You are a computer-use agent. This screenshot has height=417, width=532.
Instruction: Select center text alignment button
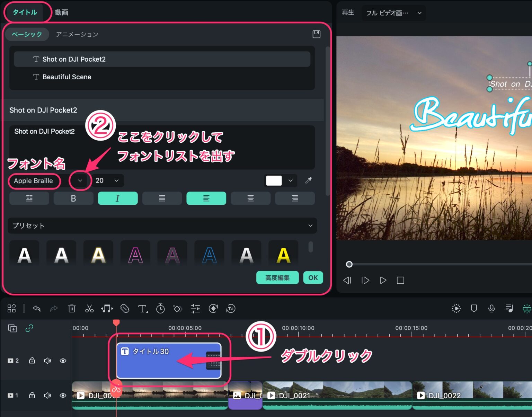(x=251, y=198)
